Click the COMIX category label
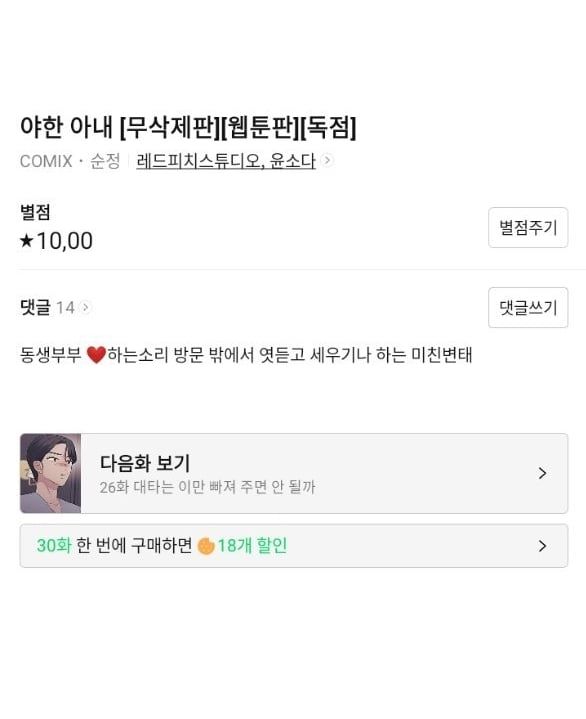This screenshot has height=719, width=586. coord(46,161)
